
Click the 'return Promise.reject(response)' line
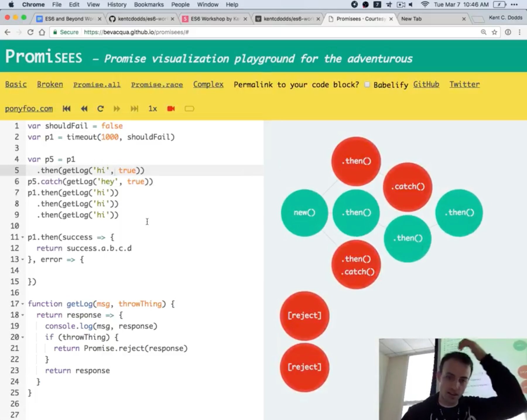coord(121,349)
